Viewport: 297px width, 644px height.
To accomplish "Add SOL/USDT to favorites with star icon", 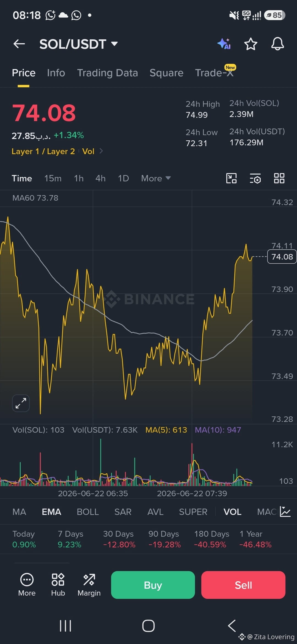I will point(251,44).
